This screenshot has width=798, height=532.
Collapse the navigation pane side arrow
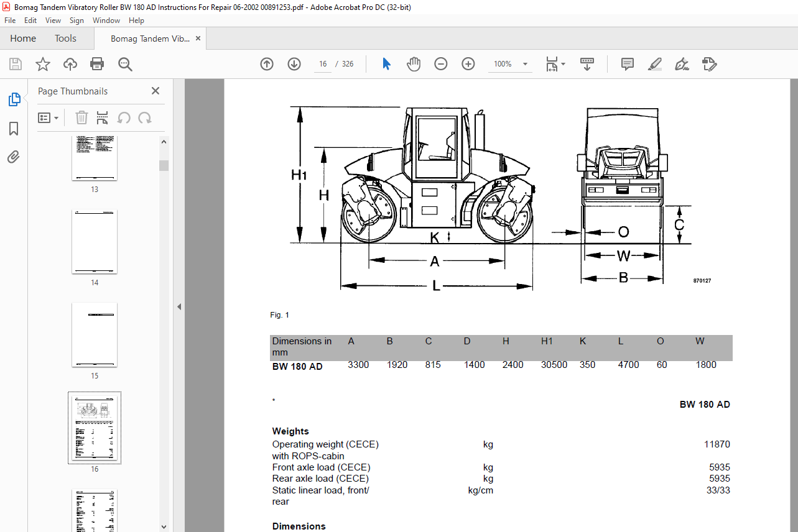tap(179, 306)
